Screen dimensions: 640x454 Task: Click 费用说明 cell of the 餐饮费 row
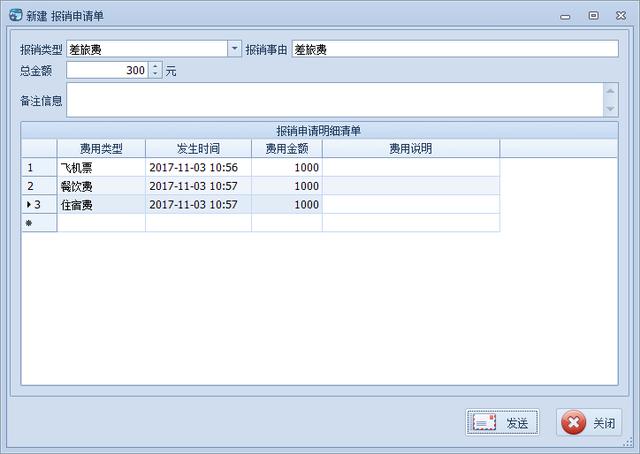[411, 186]
